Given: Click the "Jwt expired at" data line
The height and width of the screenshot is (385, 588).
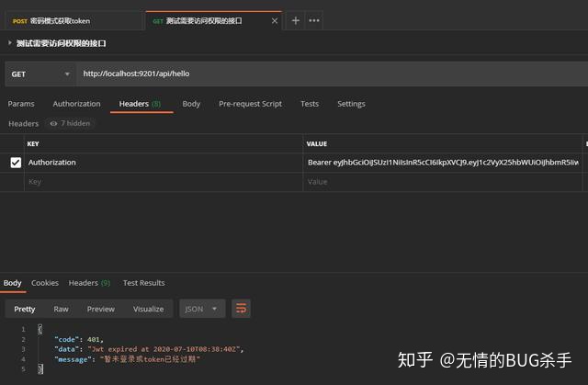Looking at the screenshot, I should pyautogui.click(x=149, y=349).
